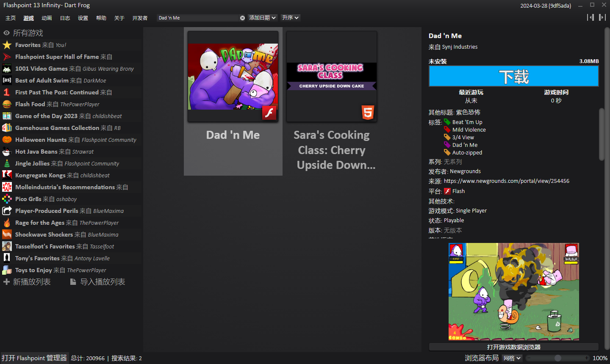Click 打开游戏数据浏览器 button
This screenshot has width=610, height=364.
[x=513, y=347]
